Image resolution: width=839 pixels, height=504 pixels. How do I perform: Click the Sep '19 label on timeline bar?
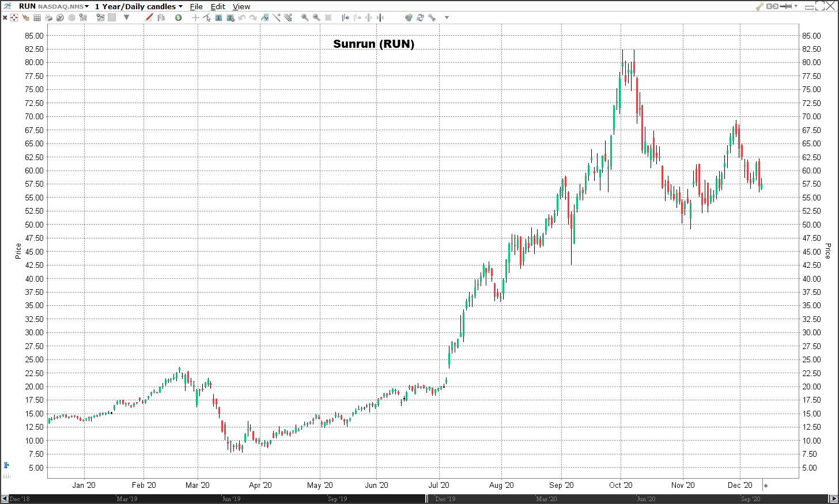point(338,499)
